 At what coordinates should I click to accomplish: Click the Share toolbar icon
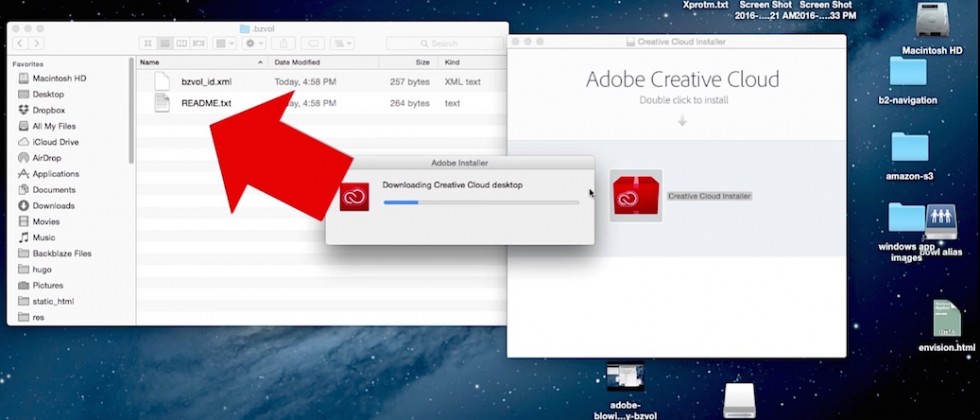[283, 43]
